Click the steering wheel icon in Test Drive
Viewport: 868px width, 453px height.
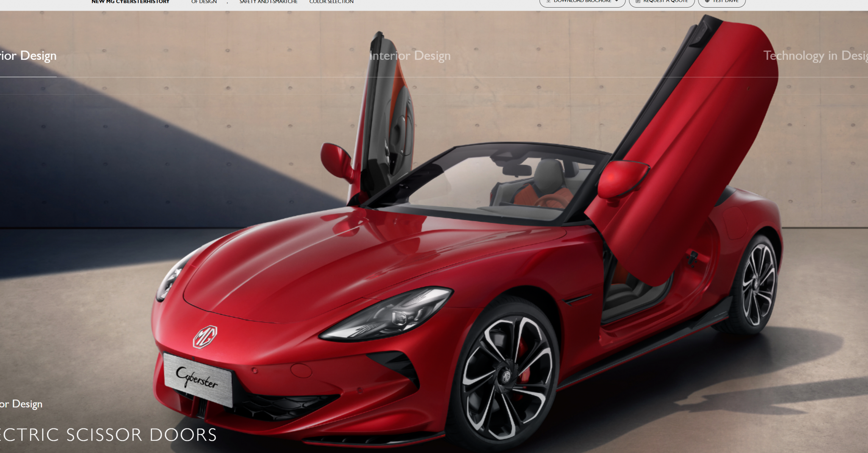coord(707,1)
